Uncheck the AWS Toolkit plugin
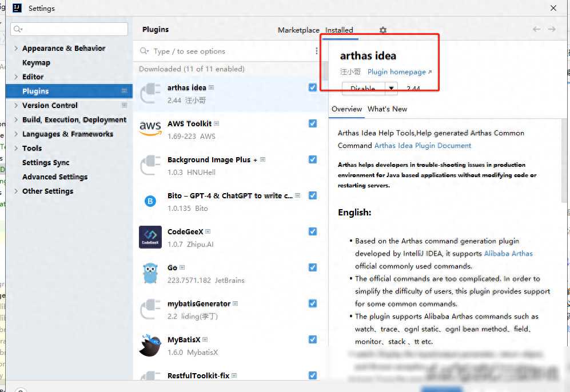Image resolution: width=570 pixels, height=392 pixels. [x=313, y=123]
